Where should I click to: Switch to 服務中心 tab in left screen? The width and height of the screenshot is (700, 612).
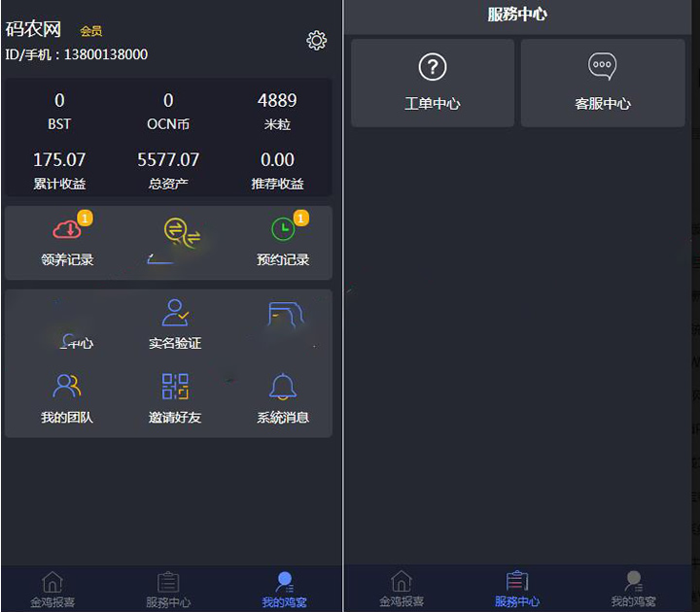(x=168, y=590)
